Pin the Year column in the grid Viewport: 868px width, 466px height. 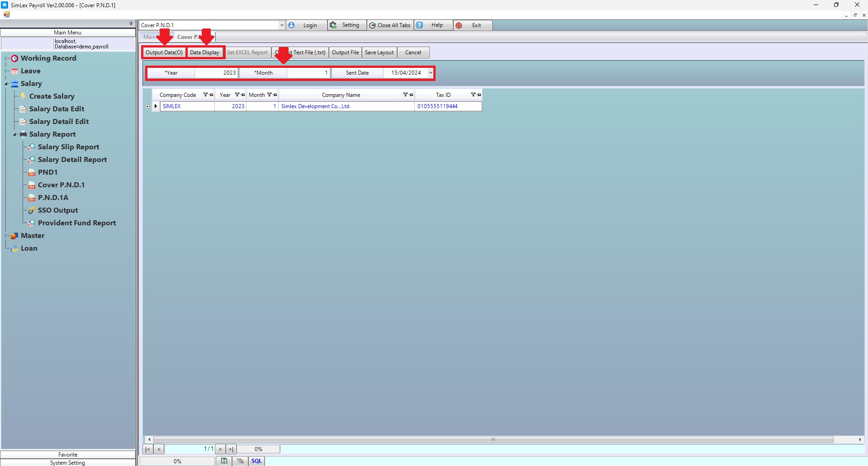(243, 95)
